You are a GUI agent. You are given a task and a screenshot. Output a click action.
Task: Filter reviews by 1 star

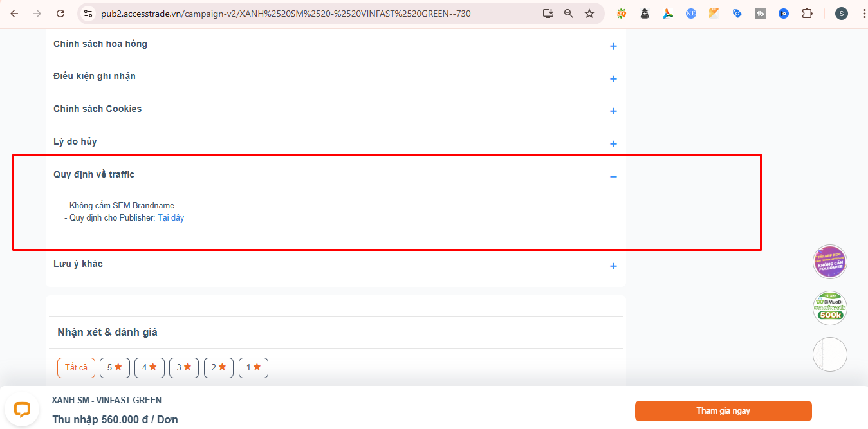pos(254,368)
